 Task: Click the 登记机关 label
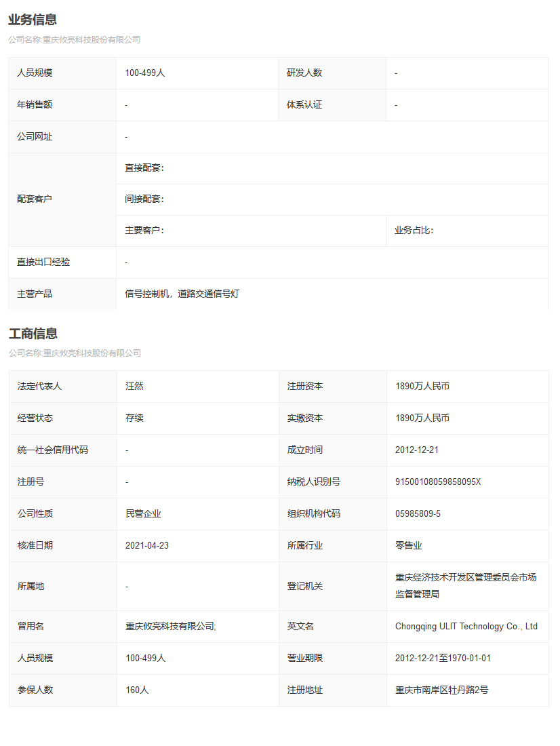click(305, 587)
